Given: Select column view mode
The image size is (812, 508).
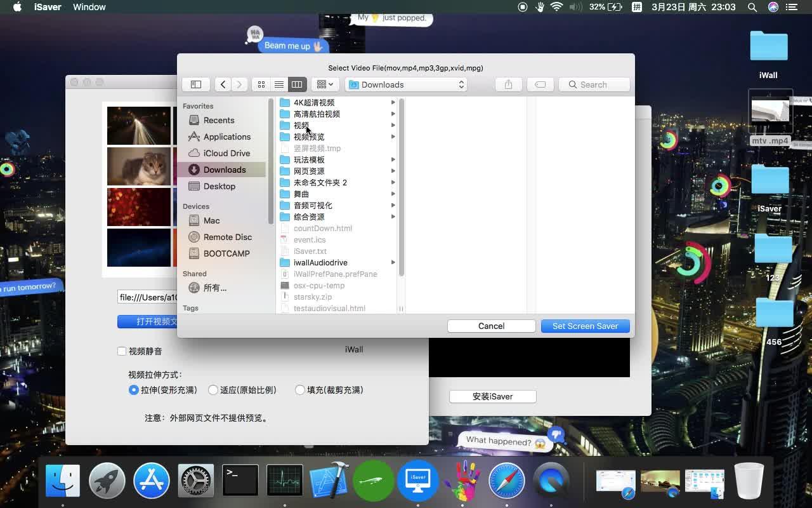Looking at the screenshot, I should tap(296, 84).
